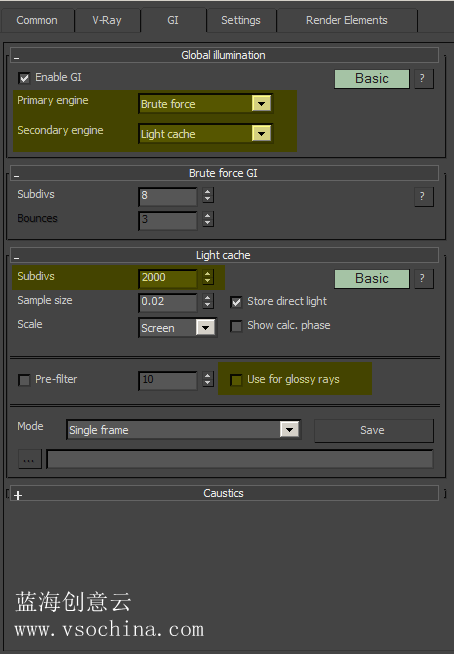This screenshot has height=654, width=454.
Task: Go to the Settings tab
Action: [x=241, y=20]
